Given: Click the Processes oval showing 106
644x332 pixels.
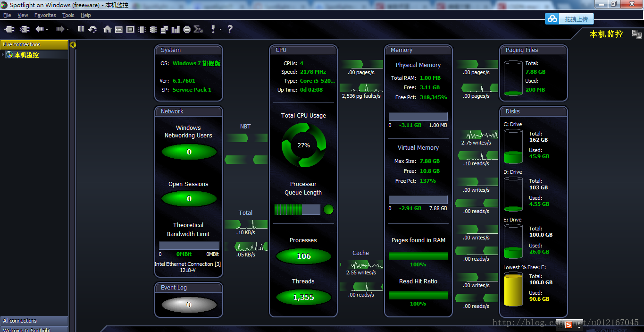Looking at the screenshot, I should tap(304, 256).
